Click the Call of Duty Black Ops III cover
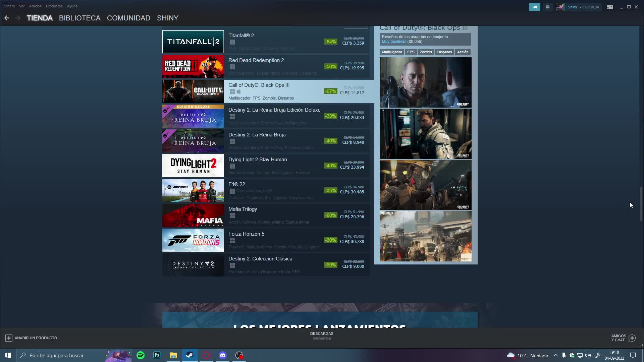 [x=193, y=91]
